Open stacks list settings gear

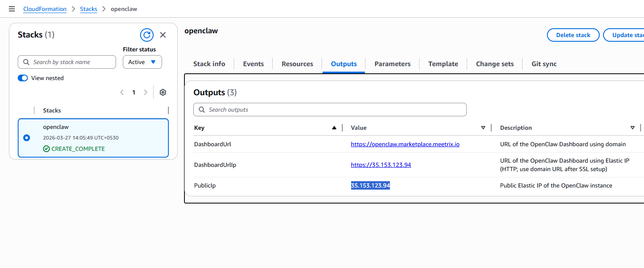(x=163, y=92)
